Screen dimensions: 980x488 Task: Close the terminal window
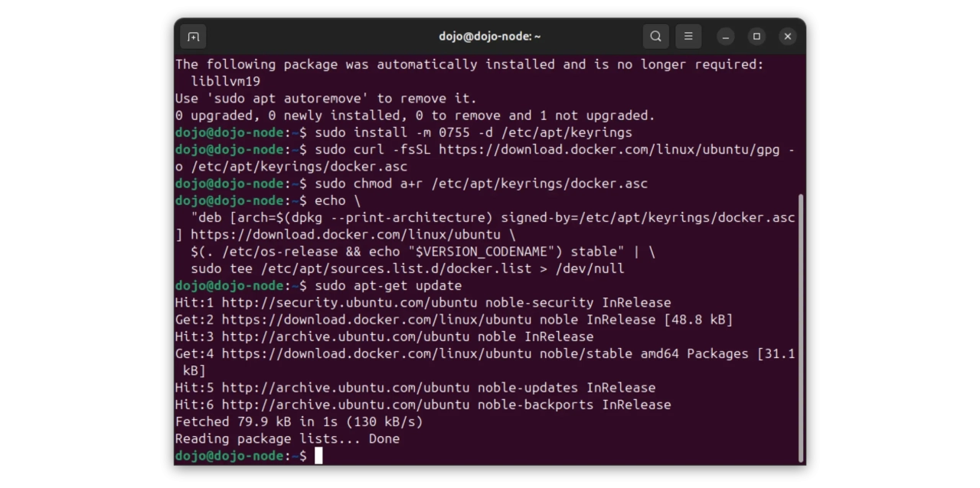pyautogui.click(x=787, y=37)
